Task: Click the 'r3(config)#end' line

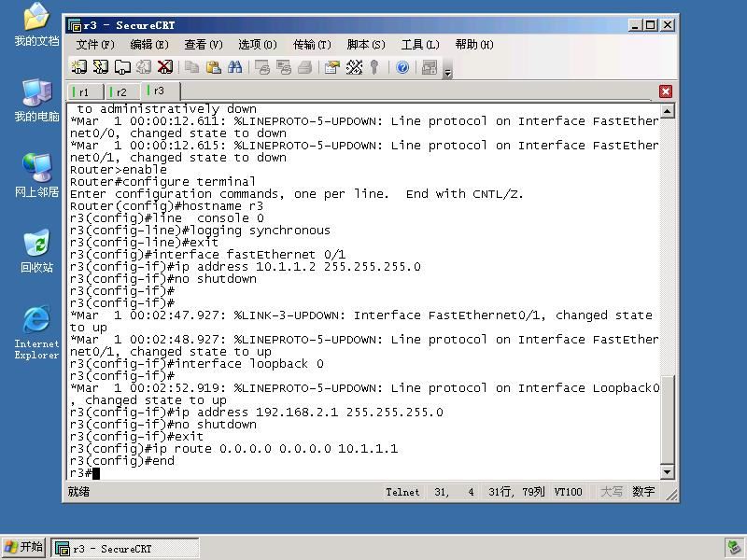Action: pos(122,461)
